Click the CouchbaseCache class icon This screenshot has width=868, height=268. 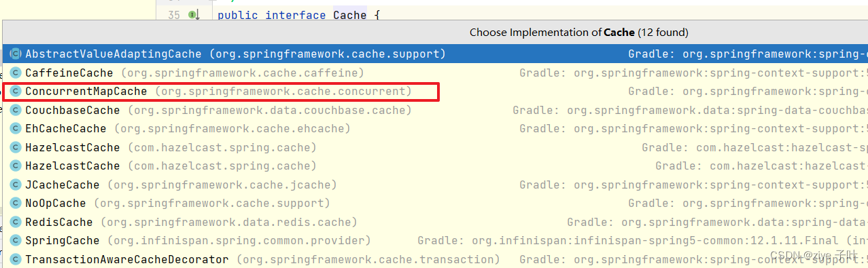(16, 110)
